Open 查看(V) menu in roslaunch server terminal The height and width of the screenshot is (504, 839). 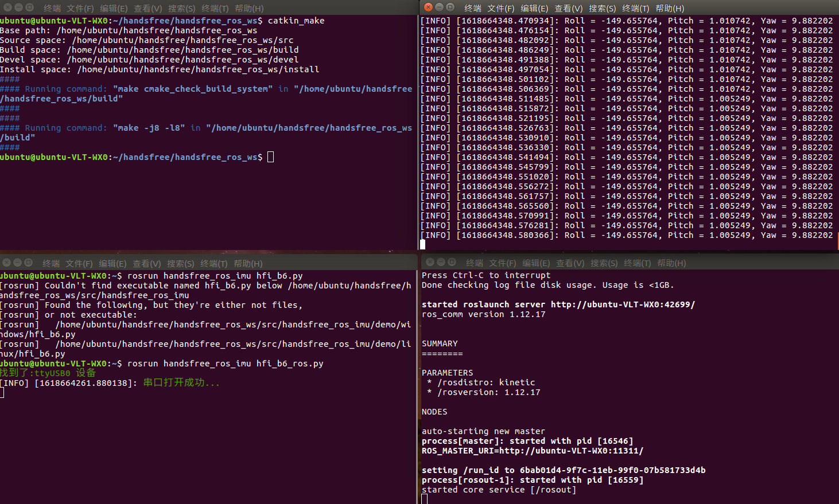click(570, 263)
